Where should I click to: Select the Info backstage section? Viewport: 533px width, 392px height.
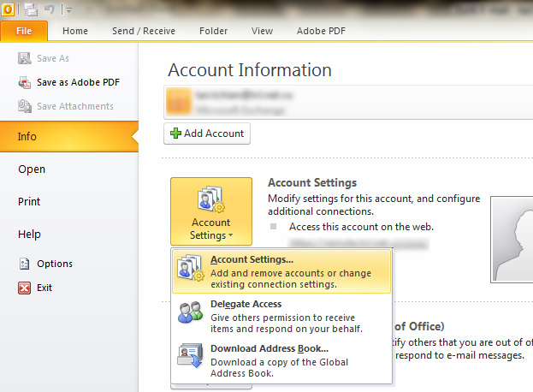click(69, 136)
